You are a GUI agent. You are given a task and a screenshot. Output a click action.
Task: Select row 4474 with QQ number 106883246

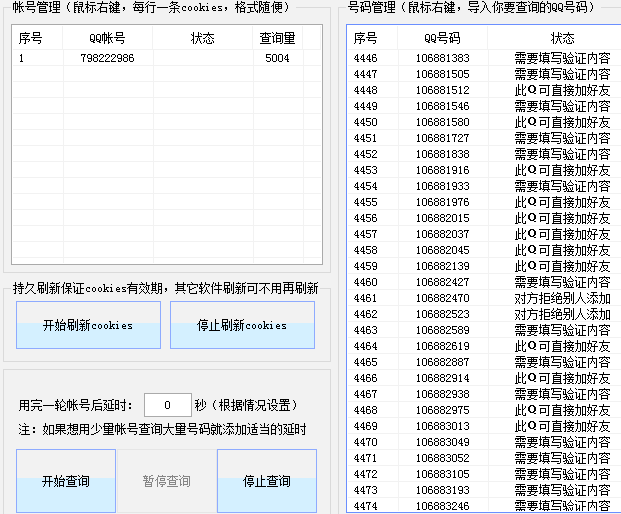pyautogui.click(x=442, y=506)
